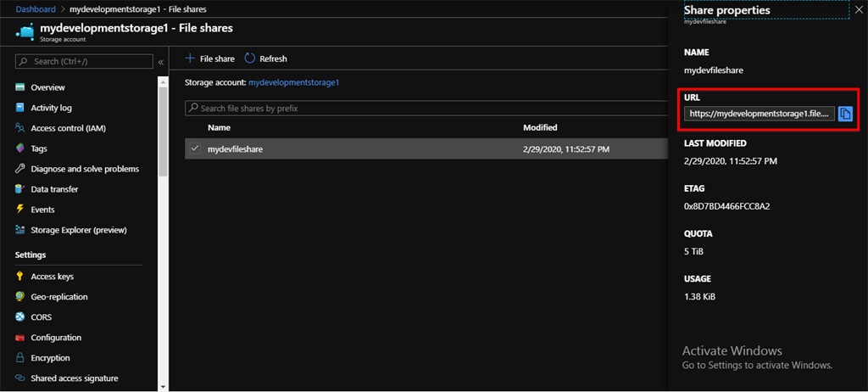Click the Activity log icon
Screen dimensions: 868x392
click(x=20, y=108)
